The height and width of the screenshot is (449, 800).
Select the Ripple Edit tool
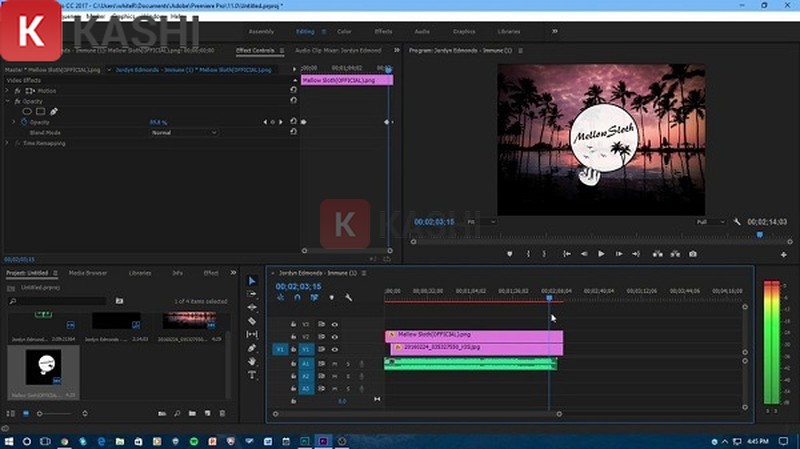click(252, 307)
